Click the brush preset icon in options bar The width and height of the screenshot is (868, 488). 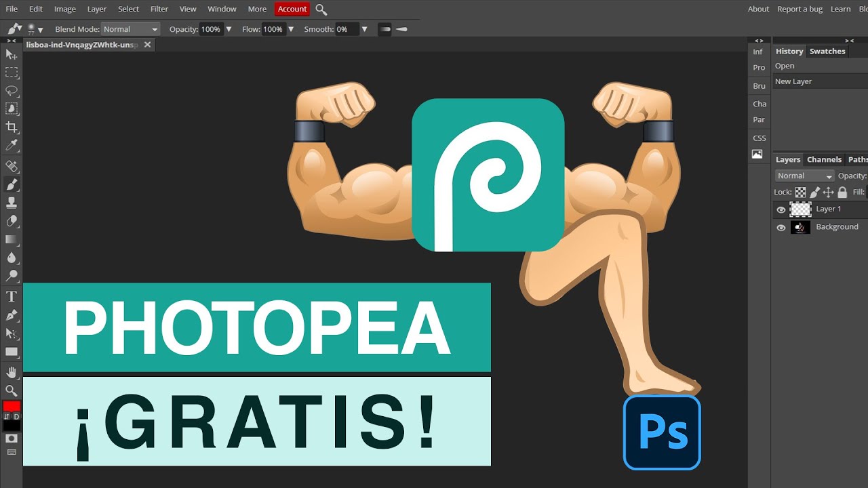tap(14, 29)
